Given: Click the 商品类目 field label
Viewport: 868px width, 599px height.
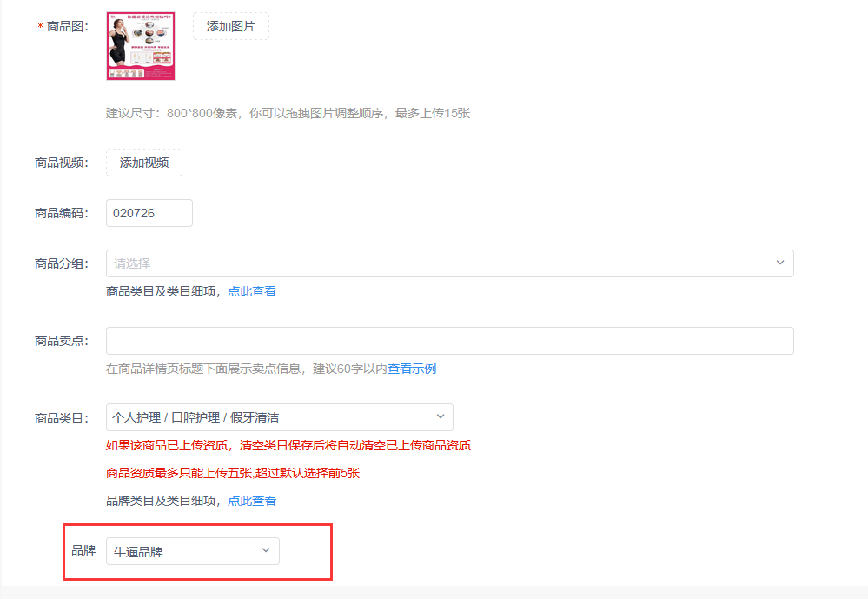Looking at the screenshot, I should coord(61,418).
